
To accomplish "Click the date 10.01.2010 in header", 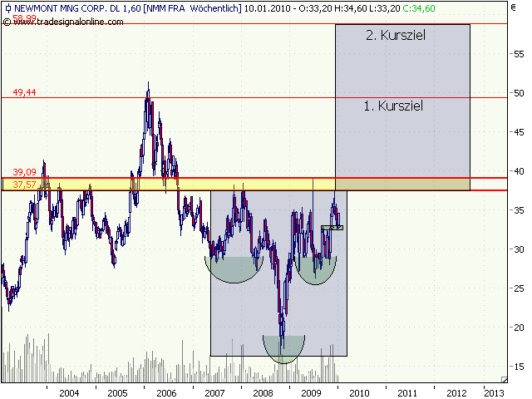I will point(268,8).
